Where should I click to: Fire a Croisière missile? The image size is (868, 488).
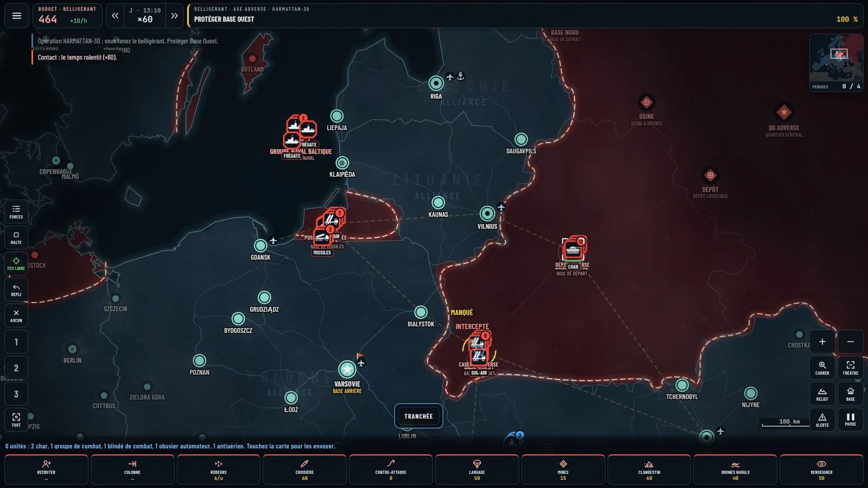pyautogui.click(x=305, y=470)
